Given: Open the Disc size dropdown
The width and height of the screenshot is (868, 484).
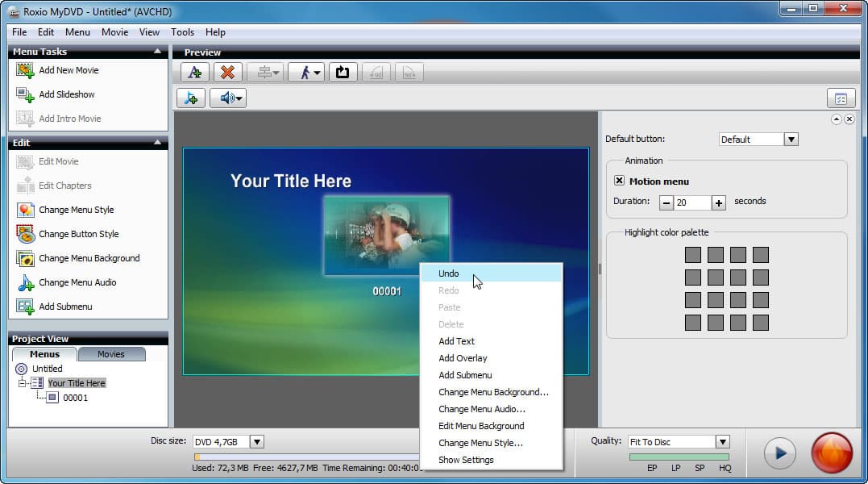Looking at the screenshot, I should coord(257,442).
